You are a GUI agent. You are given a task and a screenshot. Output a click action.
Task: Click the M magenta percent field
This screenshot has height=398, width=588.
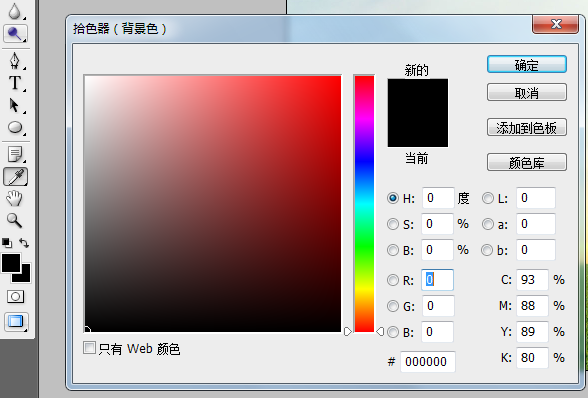tap(532, 306)
